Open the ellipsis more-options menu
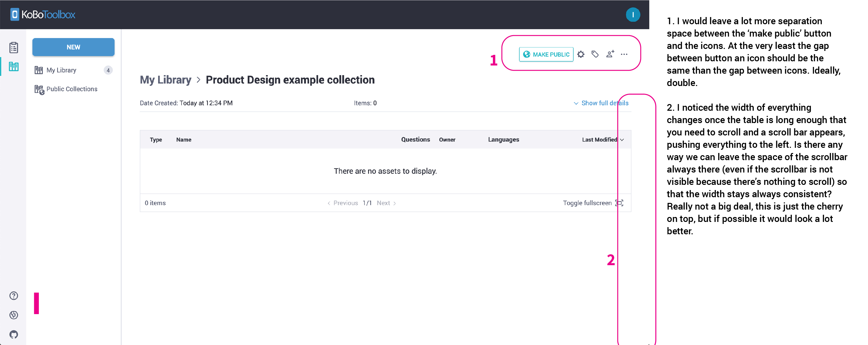The width and height of the screenshot is (868, 345). [624, 54]
